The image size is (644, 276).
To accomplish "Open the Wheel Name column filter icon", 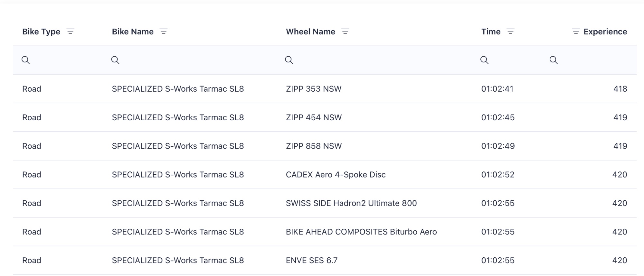I will pyautogui.click(x=345, y=32).
